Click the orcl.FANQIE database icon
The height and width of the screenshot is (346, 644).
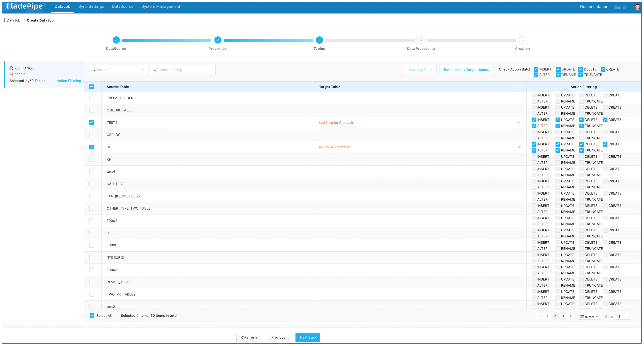(11, 68)
